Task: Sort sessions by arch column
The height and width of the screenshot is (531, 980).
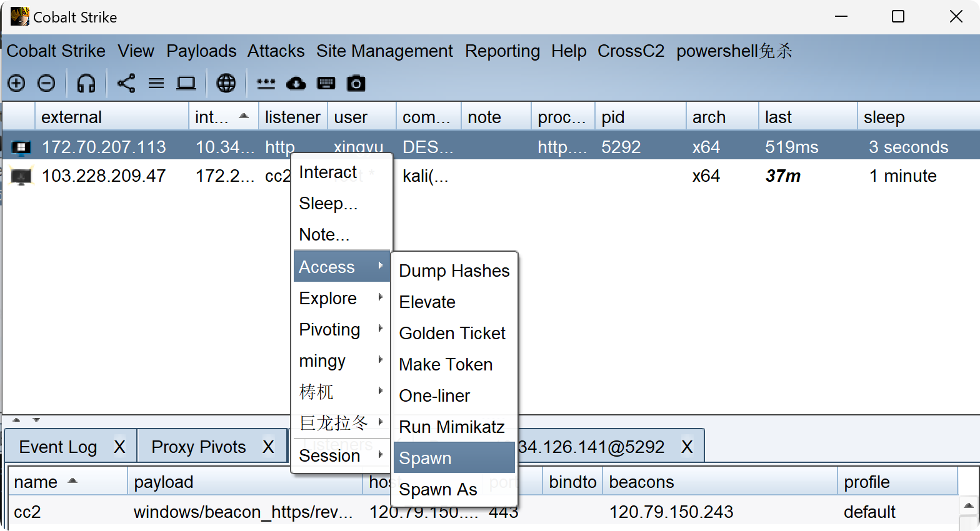Action: click(722, 117)
